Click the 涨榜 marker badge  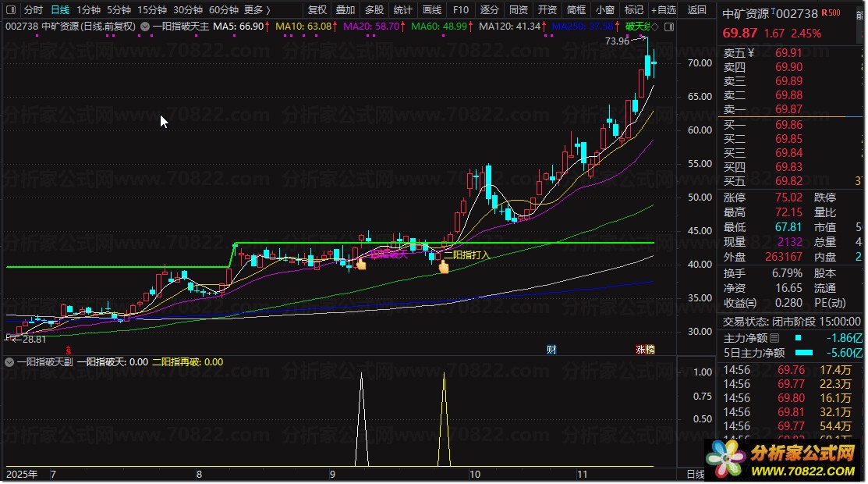[x=644, y=349]
